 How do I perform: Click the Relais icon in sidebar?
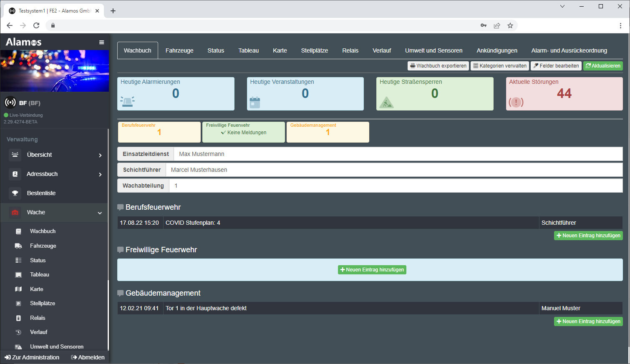click(x=18, y=318)
